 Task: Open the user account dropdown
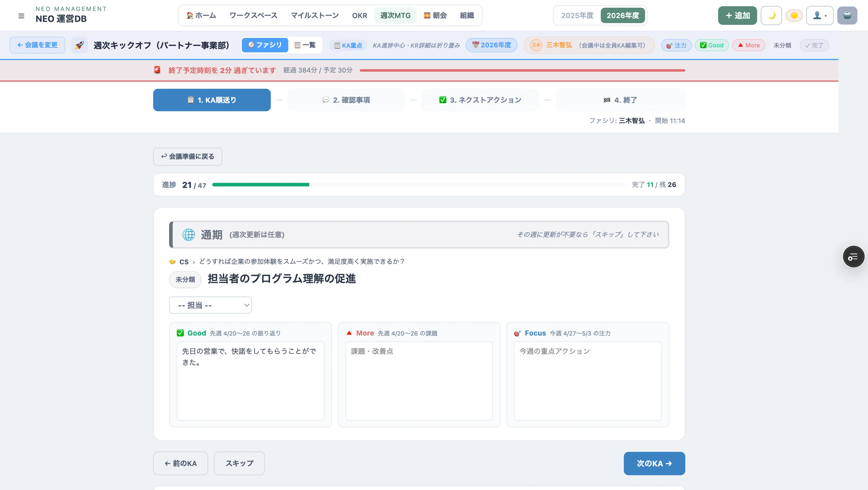820,15
